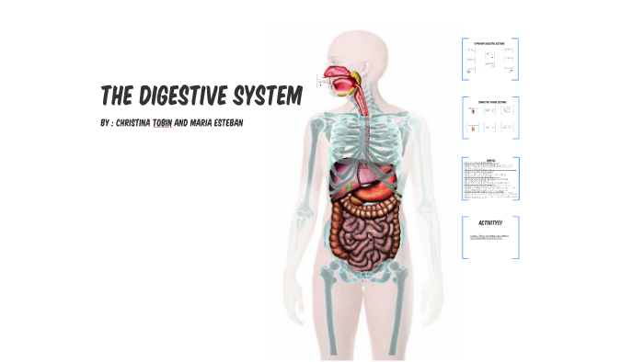Image resolution: width=644 pixels, height=362 pixels.
Task: Select the byline "By : Christina Tobin and Maria Esteban"
Action: pos(172,122)
